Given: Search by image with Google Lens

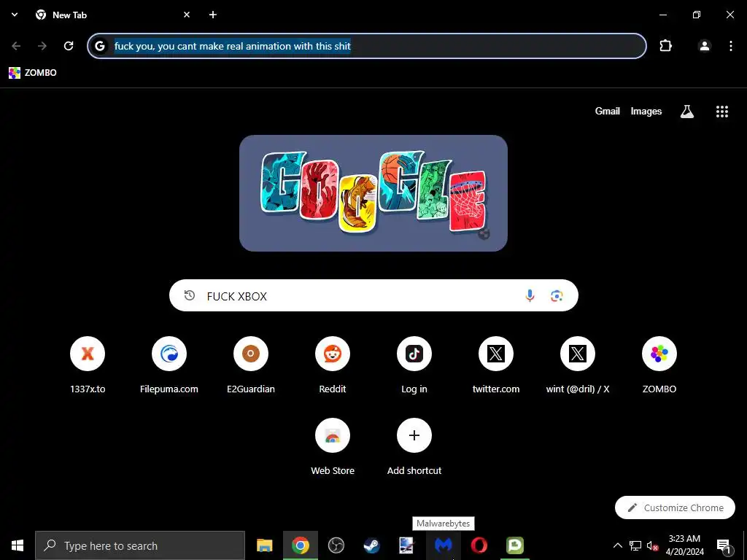Looking at the screenshot, I should coord(557,296).
